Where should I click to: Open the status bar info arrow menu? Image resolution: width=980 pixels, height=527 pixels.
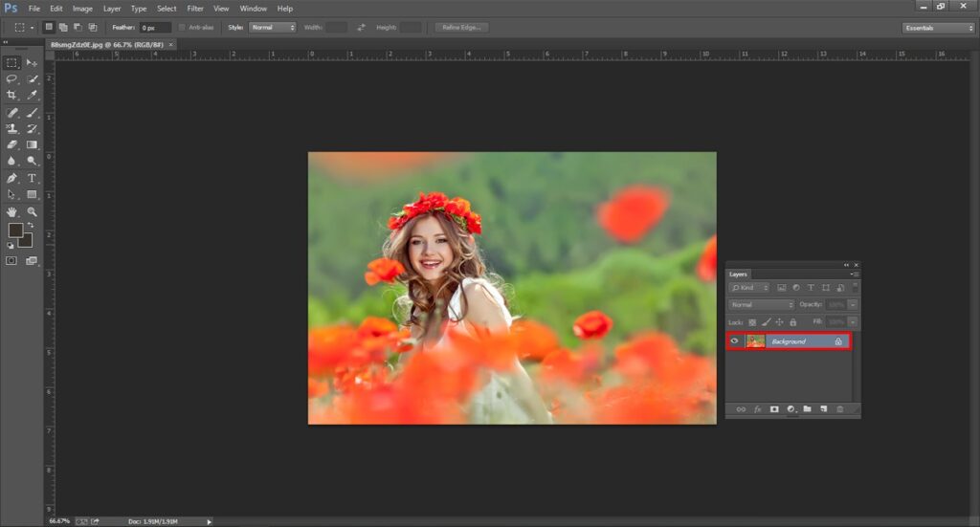coord(209,521)
